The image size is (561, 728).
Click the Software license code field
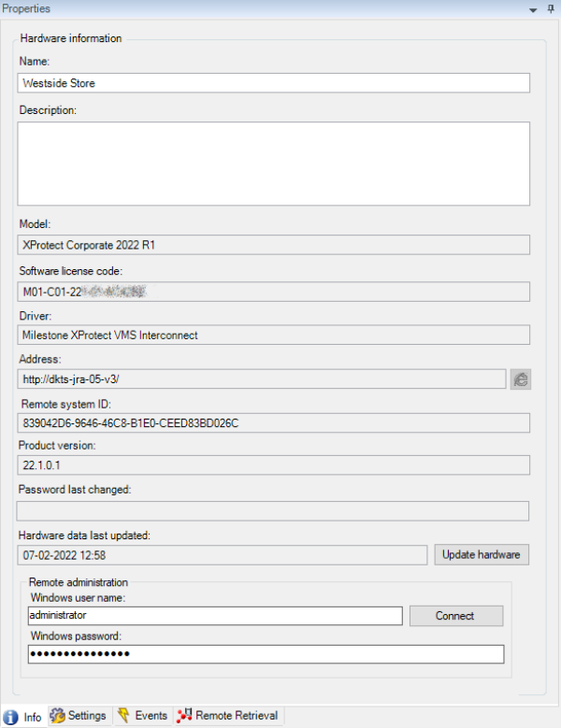pos(273,292)
